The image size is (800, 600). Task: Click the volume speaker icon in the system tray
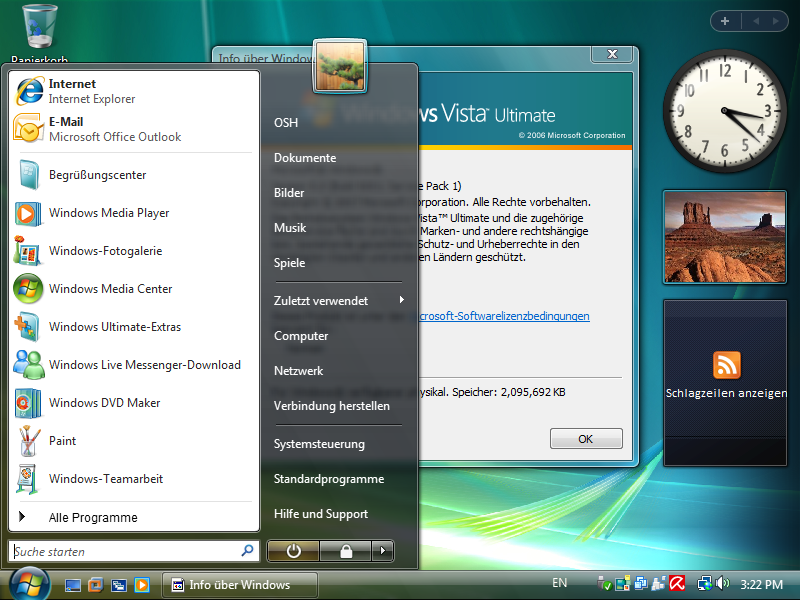point(722,584)
